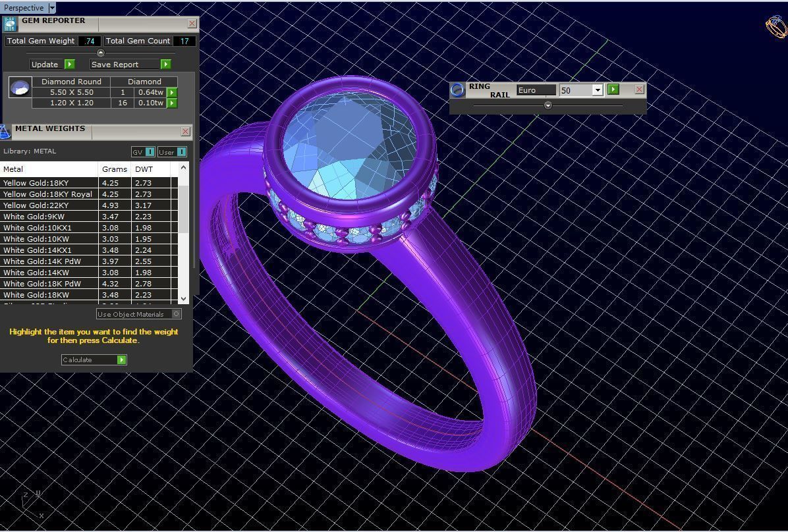Click the Gem Reporter panel icon
The height and width of the screenshot is (532, 788).
coord(9,24)
